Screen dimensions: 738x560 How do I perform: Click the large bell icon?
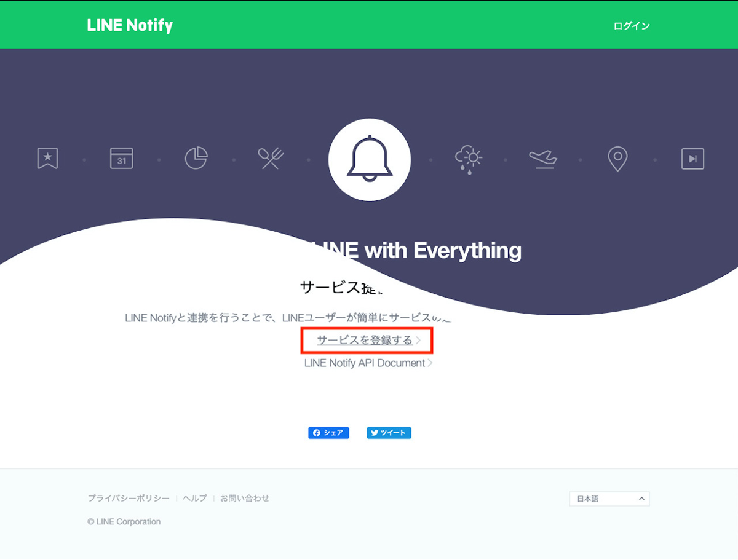370,159
